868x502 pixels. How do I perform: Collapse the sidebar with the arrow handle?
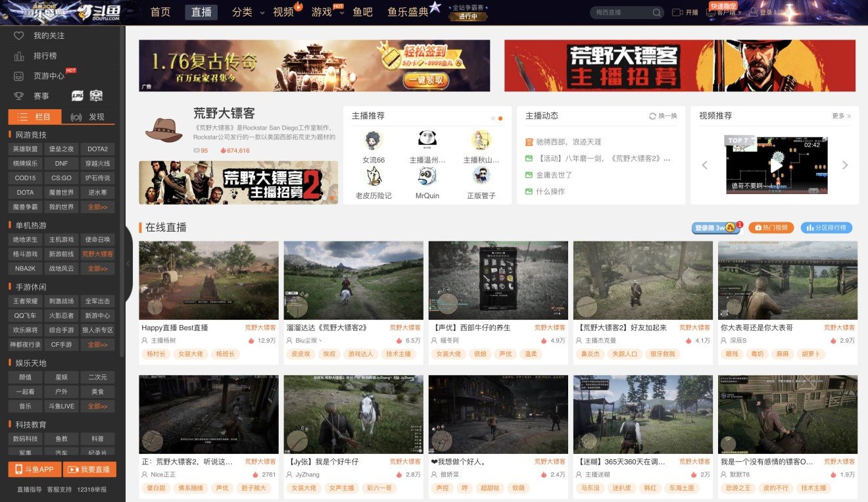coord(128,263)
